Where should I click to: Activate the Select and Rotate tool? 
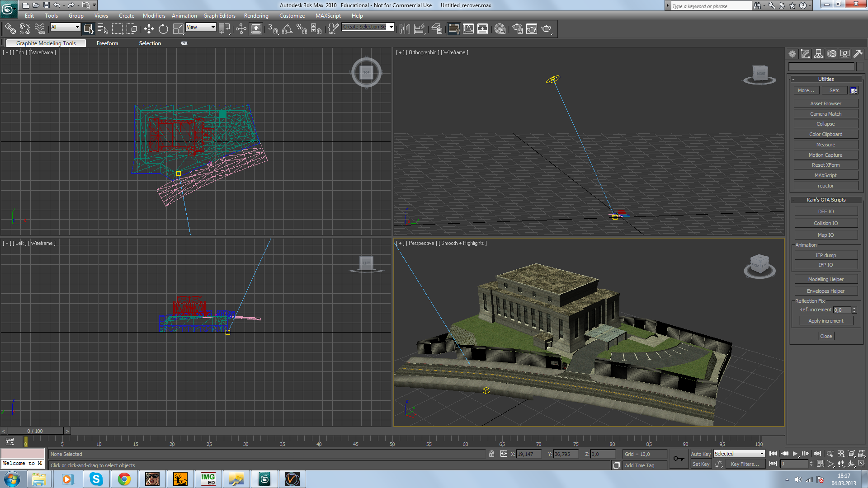tap(163, 29)
